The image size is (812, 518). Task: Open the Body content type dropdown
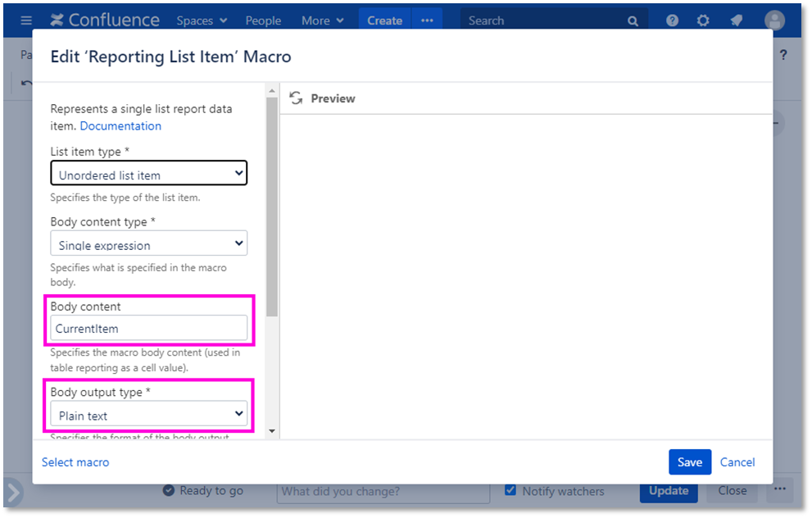coord(148,243)
